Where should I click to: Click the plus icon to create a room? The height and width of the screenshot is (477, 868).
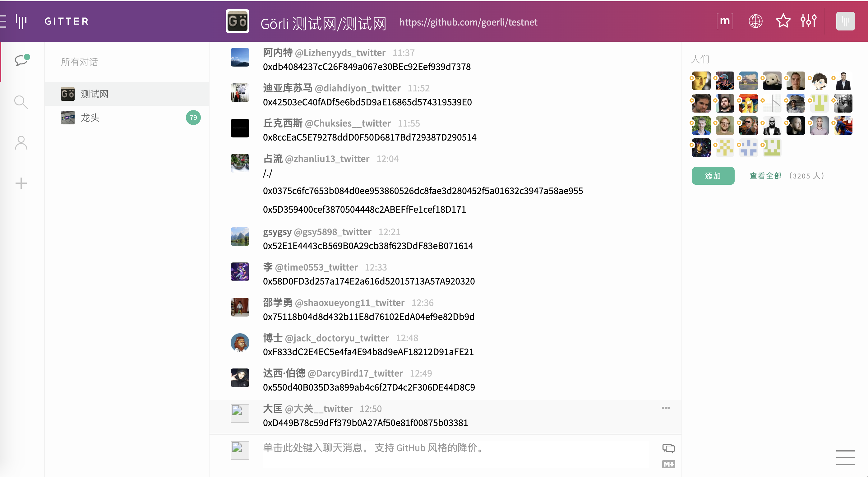click(x=21, y=183)
